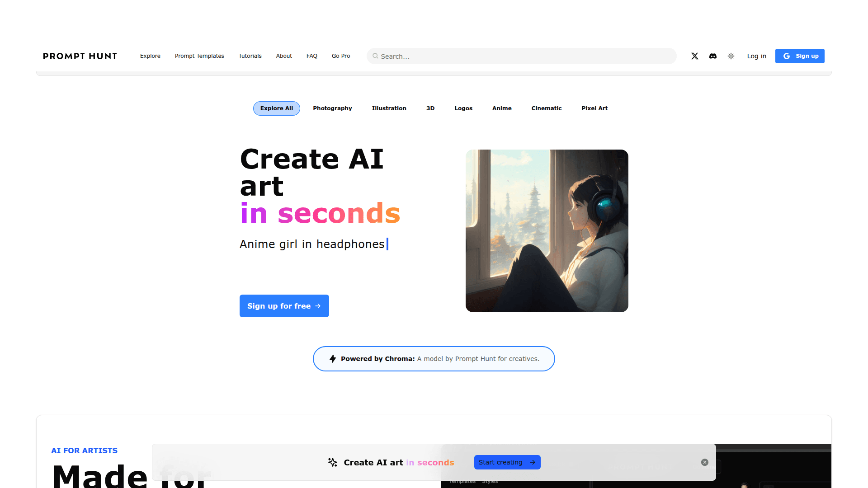Select the Photography category tab
This screenshot has height=488, width=868.
(332, 108)
